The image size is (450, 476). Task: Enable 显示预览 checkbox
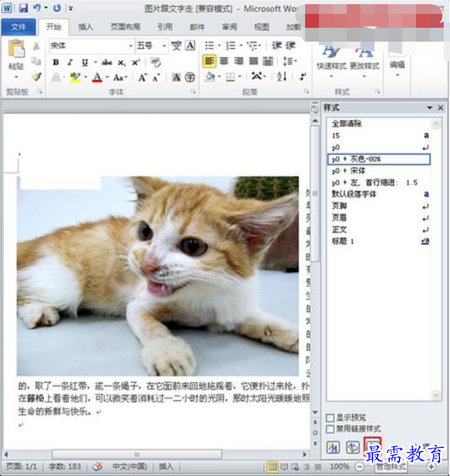330,418
